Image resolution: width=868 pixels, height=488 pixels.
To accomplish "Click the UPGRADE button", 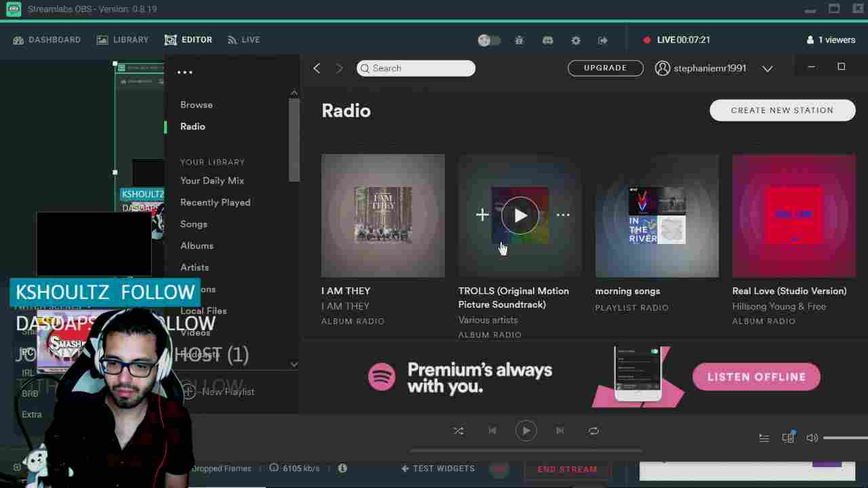I will [606, 68].
